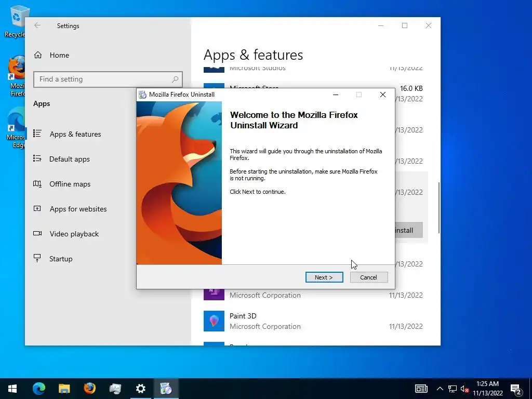Click the Apps & features list scrollbar
The height and width of the screenshot is (399, 532).
click(x=438, y=208)
